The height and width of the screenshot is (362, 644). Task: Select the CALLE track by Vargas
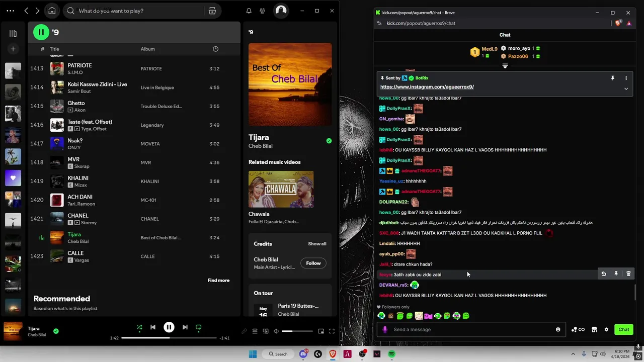[x=134, y=256]
